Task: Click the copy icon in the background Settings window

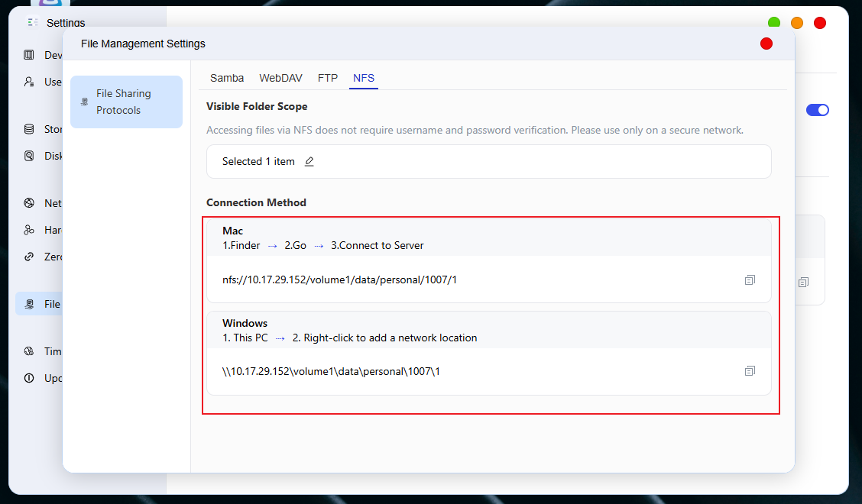Action: tap(803, 283)
